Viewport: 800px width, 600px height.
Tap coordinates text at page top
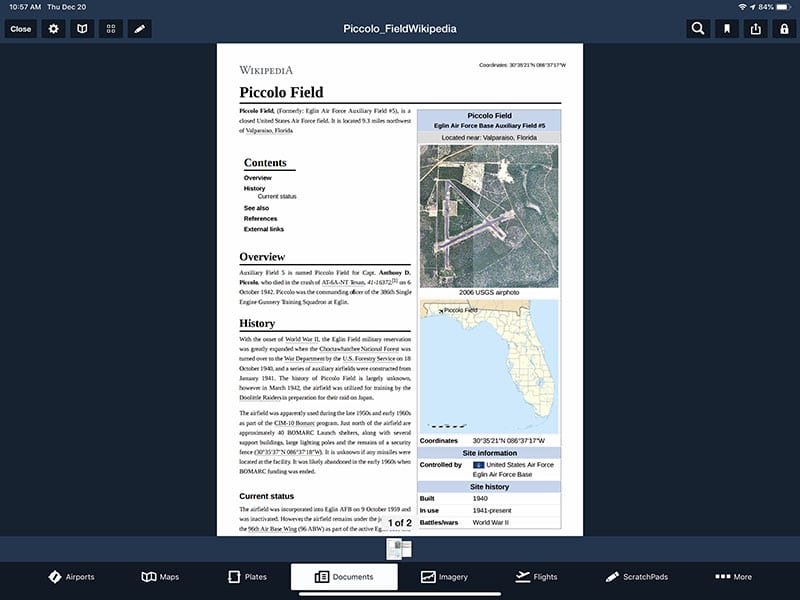(x=522, y=65)
